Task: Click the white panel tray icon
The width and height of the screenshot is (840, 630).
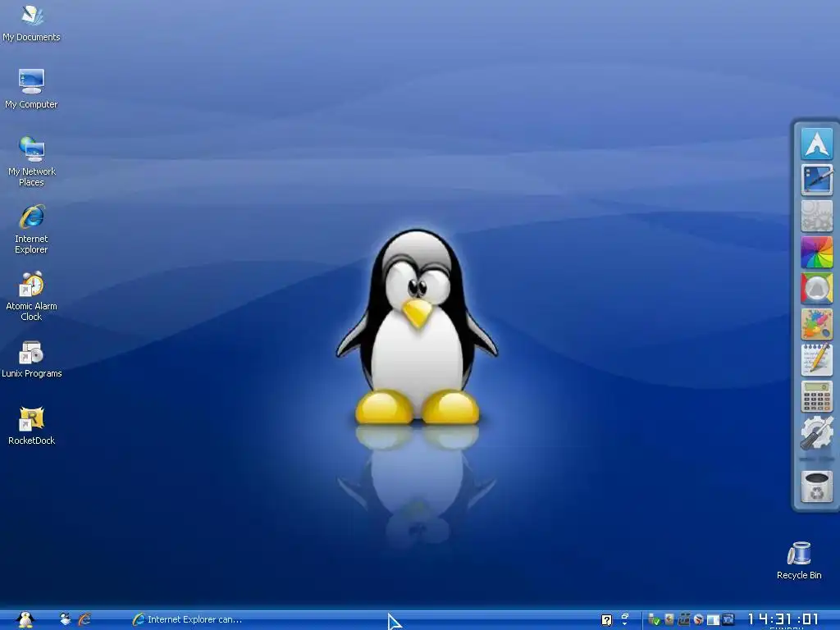Action: click(713, 620)
